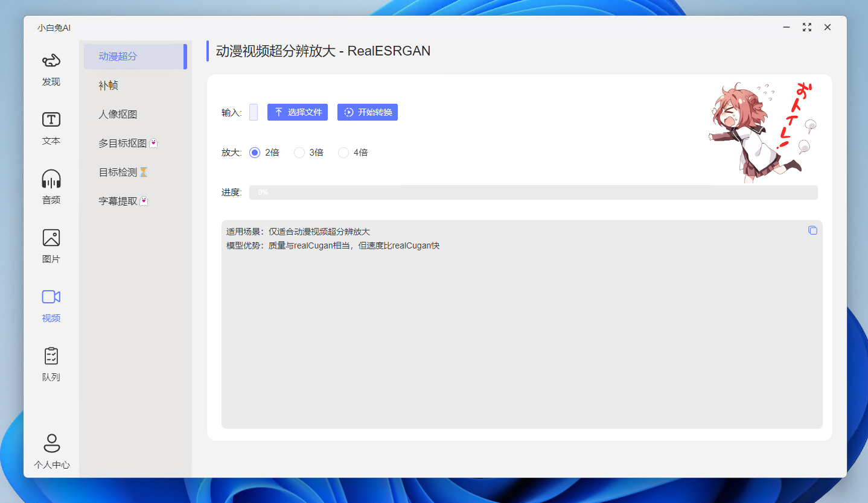The image size is (868, 503).
Task: Switch to 字幕提取 subtitle extraction
Action: pos(118,201)
